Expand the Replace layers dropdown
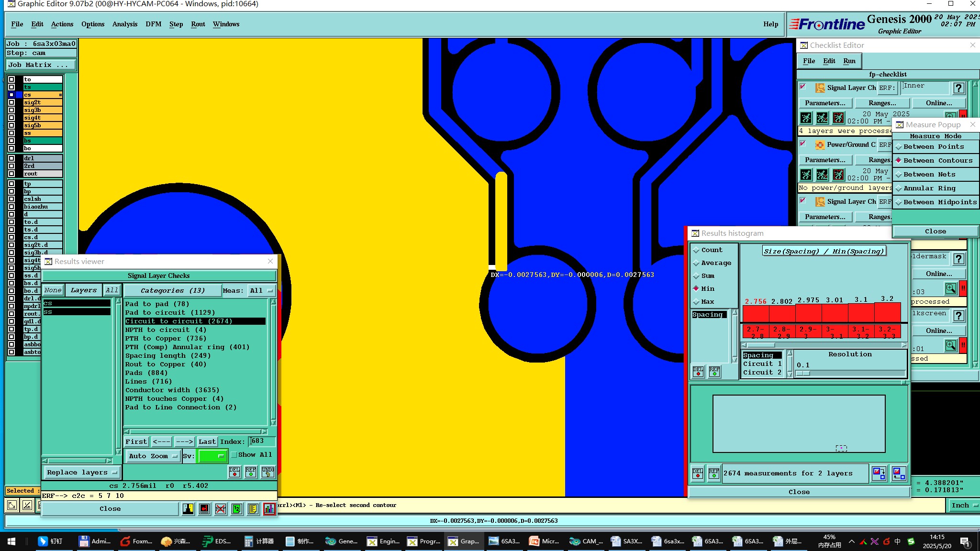The image size is (980, 551). point(82,473)
